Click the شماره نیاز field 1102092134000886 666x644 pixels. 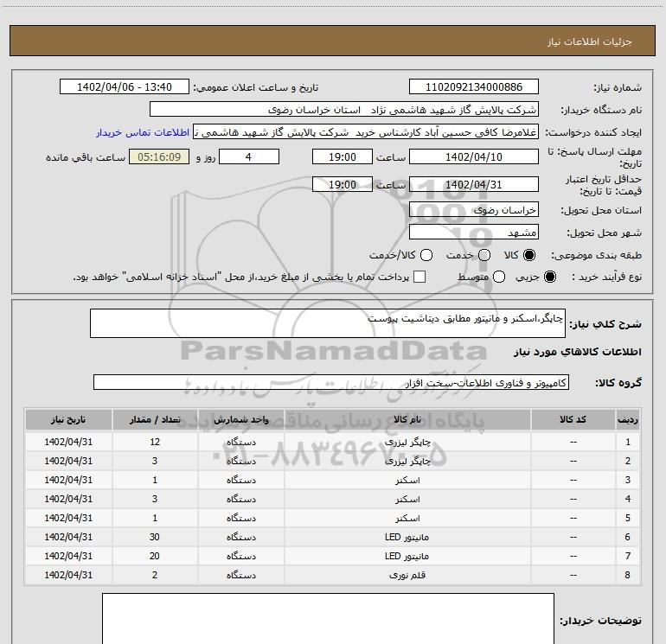[x=474, y=87]
